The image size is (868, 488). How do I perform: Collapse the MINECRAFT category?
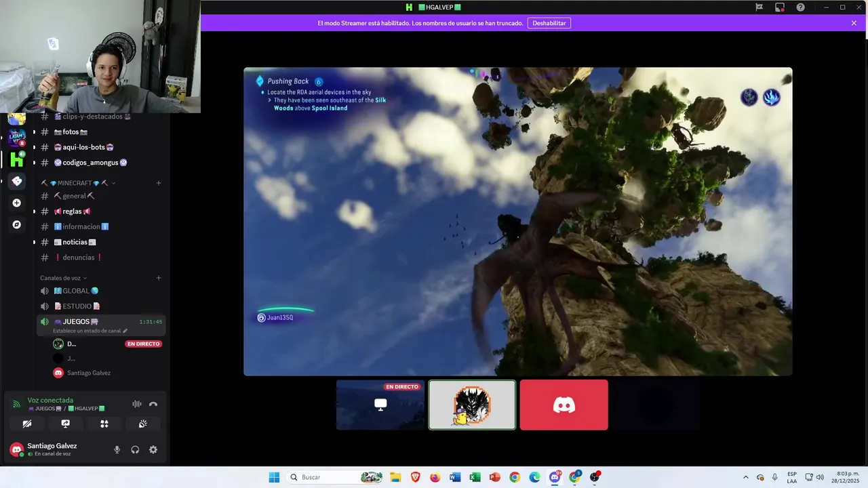78,183
